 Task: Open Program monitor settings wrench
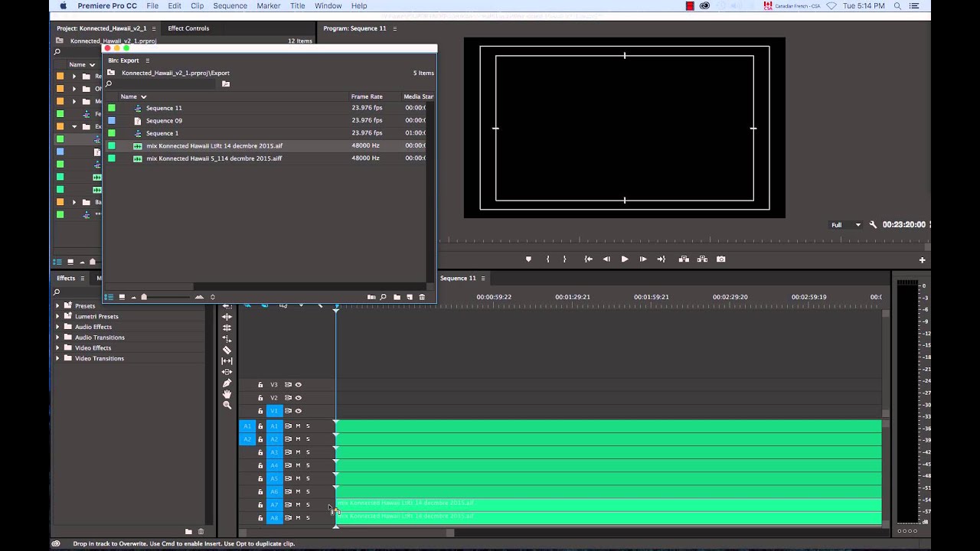pos(873,225)
